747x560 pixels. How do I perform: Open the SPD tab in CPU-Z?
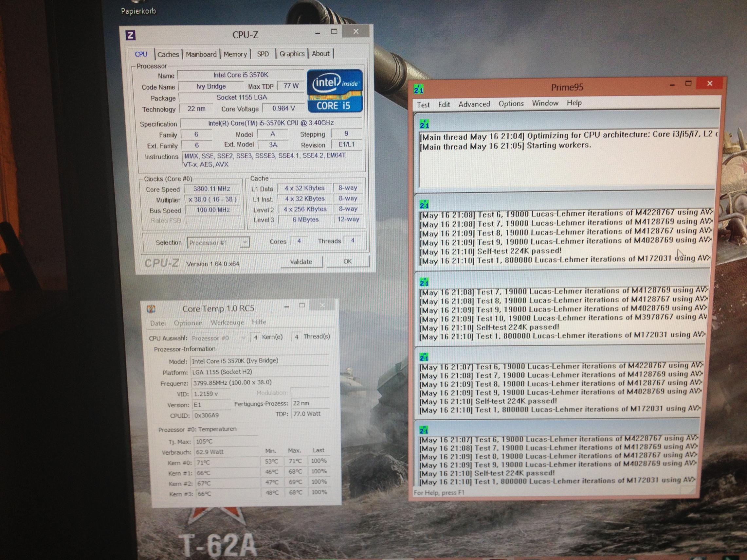[x=263, y=54]
